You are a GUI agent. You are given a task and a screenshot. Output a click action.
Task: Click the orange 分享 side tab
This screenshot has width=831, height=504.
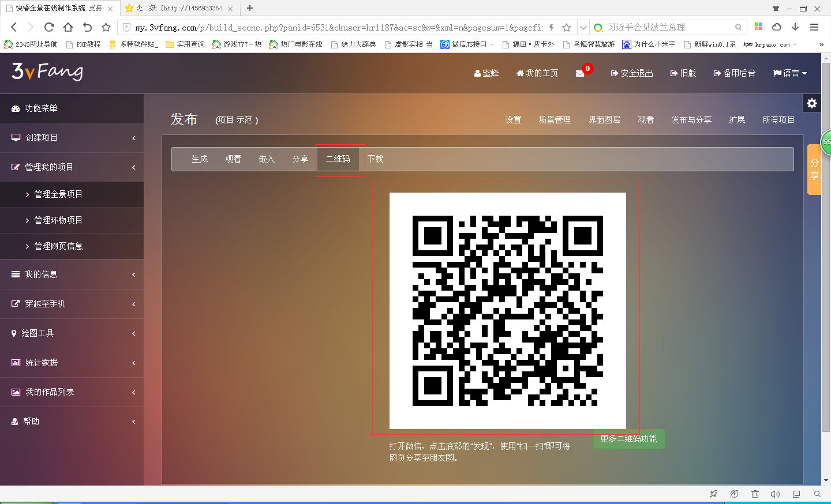(x=814, y=170)
